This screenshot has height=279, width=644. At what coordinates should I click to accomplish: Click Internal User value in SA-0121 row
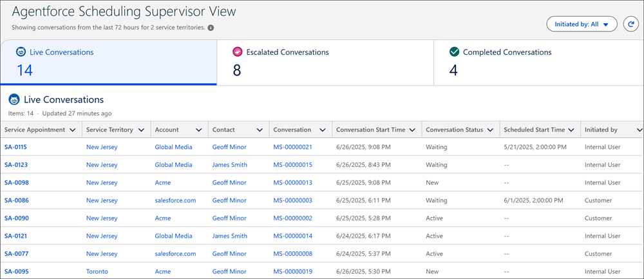[x=603, y=236]
